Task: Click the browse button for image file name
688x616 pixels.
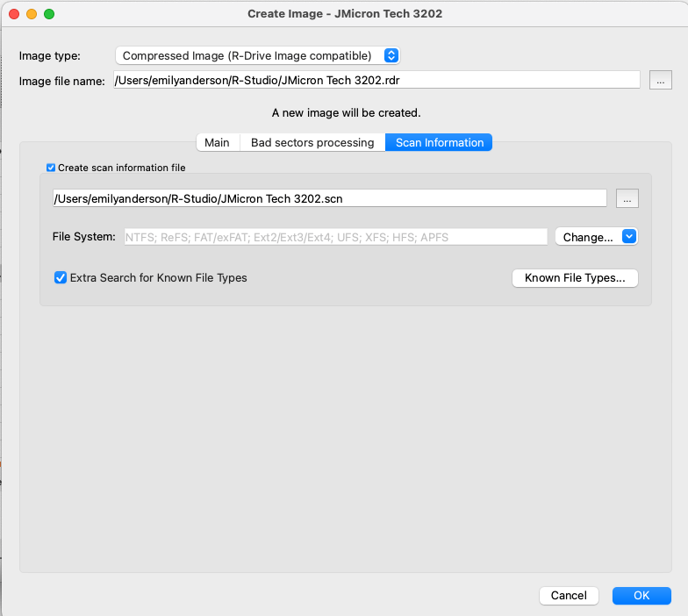Action: 660,81
